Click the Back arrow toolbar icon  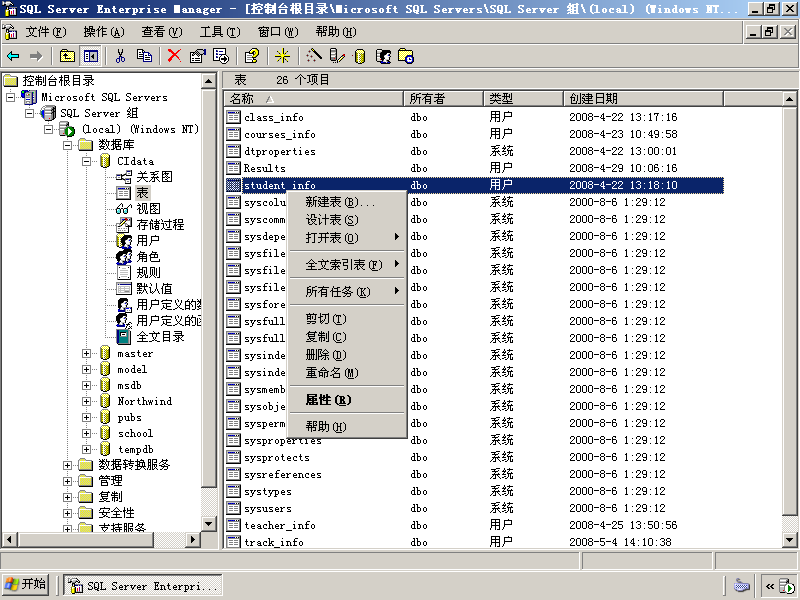pyautogui.click(x=13, y=56)
